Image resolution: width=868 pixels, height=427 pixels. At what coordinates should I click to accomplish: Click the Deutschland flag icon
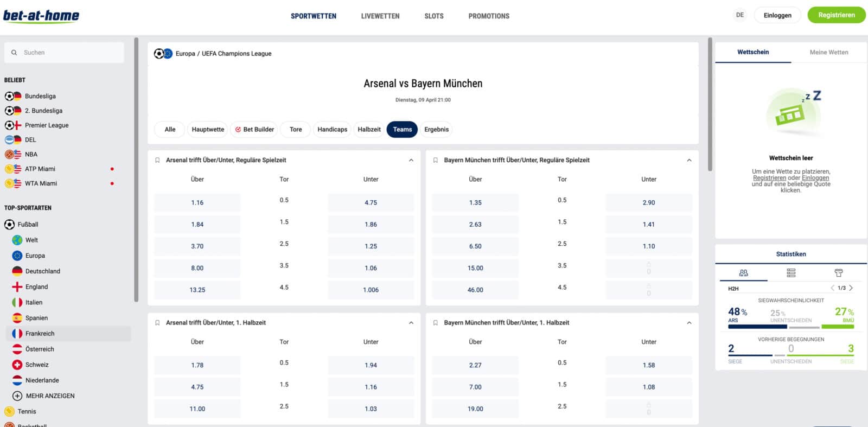pos(17,271)
